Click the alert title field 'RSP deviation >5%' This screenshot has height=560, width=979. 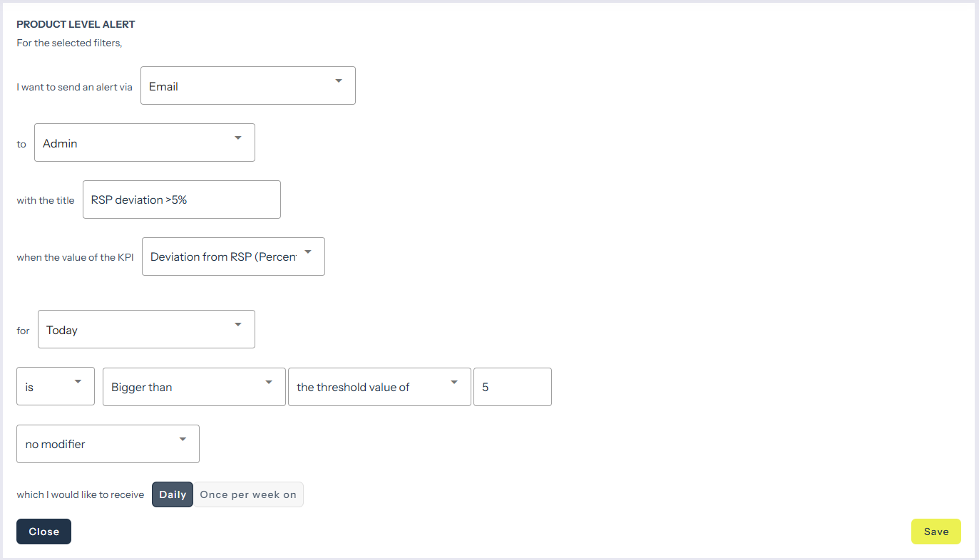click(181, 200)
